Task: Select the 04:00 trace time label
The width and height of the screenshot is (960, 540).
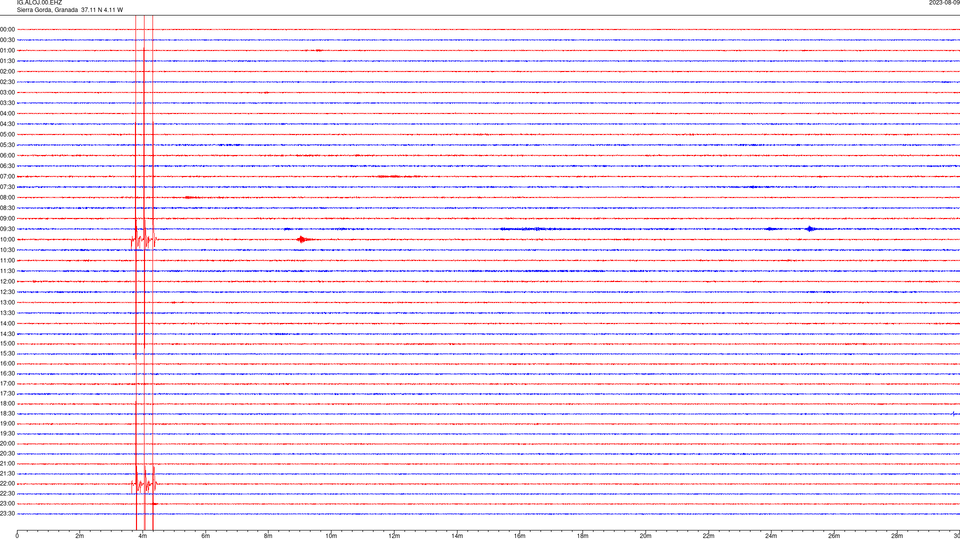Action: coord(7,113)
